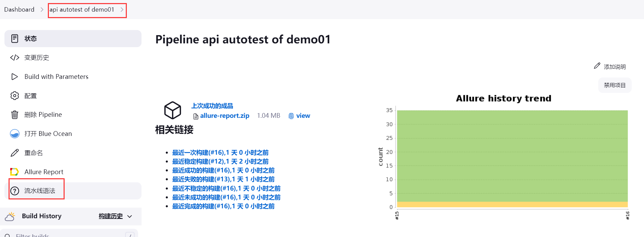Image resolution: width=644 pixels, height=237 pixels.
Task: Open 最近不稳定的构建(#16) link
Action: click(226, 189)
